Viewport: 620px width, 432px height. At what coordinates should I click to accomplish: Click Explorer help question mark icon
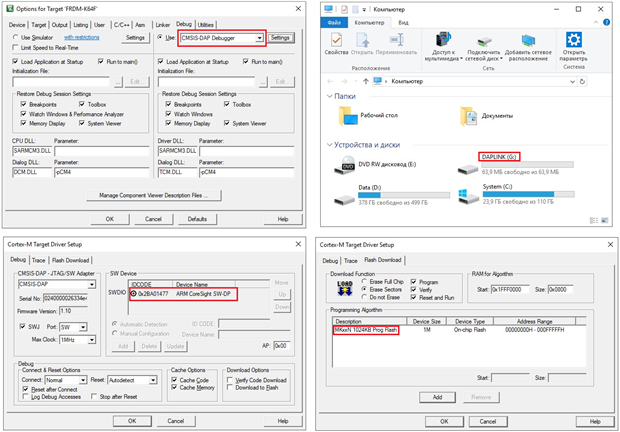[x=607, y=23]
